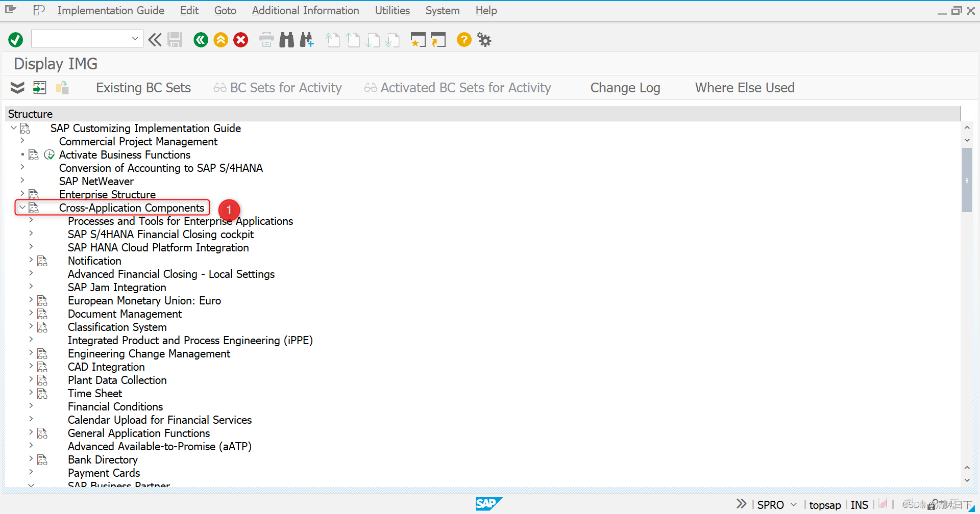
Task: Click documentation icon next to Notification
Action: click(42, 261)
